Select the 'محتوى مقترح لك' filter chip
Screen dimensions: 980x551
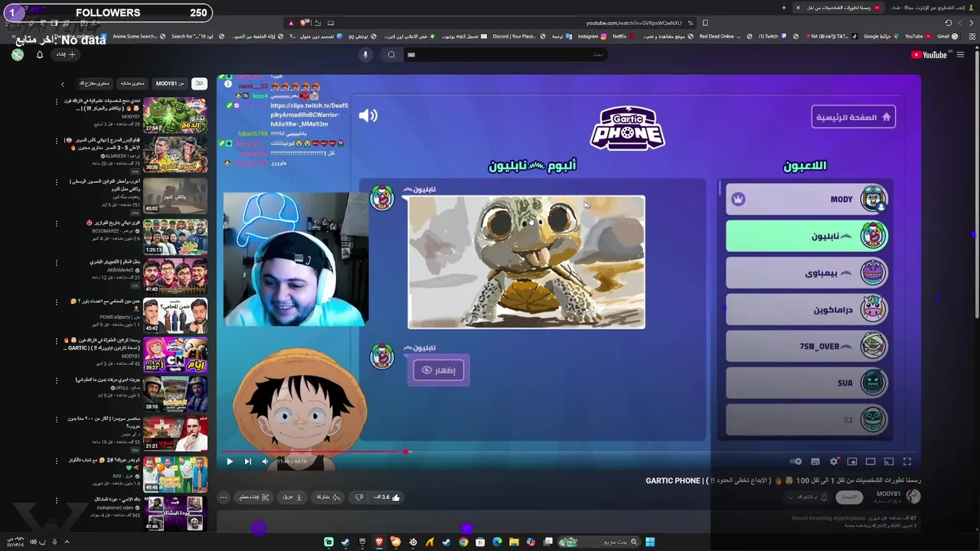94,83
